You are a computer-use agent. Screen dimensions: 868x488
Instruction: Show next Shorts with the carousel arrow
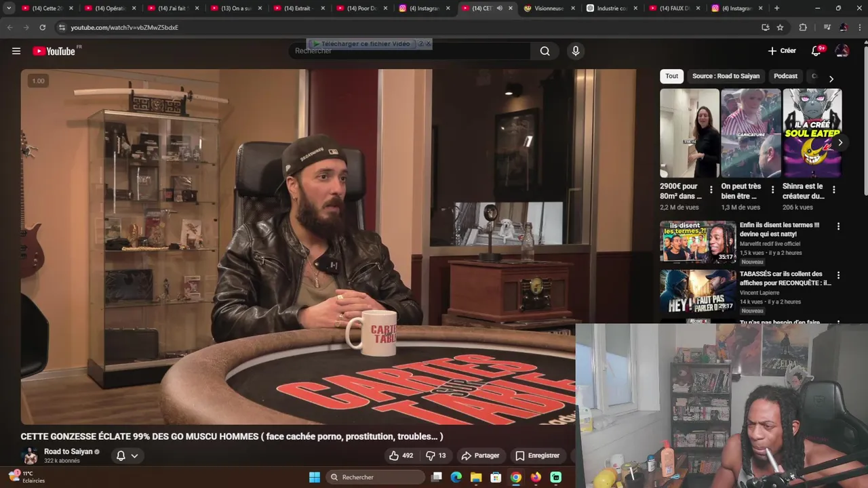tap(840, 142)
